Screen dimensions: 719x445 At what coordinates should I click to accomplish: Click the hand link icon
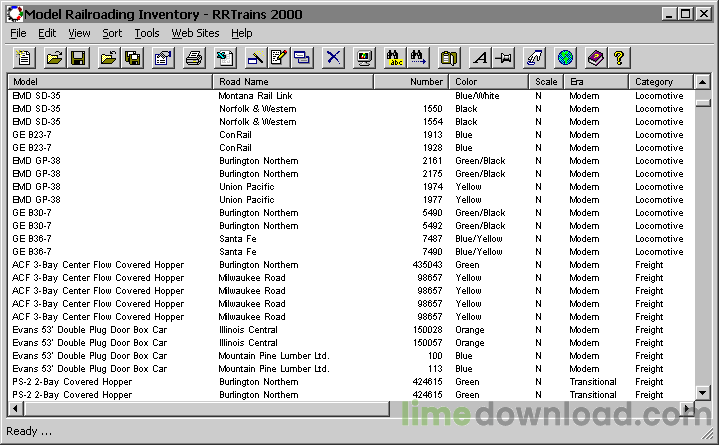coord(534,58)
